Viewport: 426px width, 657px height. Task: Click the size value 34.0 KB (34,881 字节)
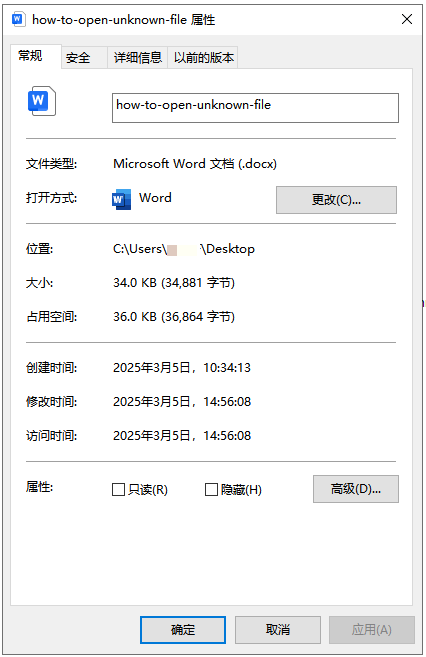tap(174, 283)
